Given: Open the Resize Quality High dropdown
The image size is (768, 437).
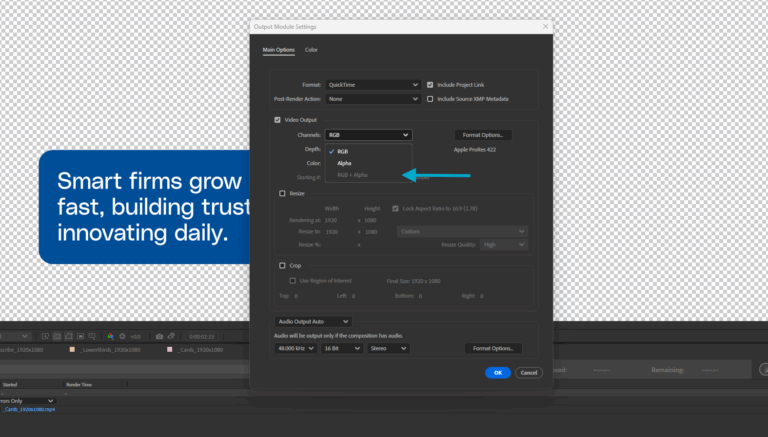Looking at the screenshot, I should pos(504,244).
